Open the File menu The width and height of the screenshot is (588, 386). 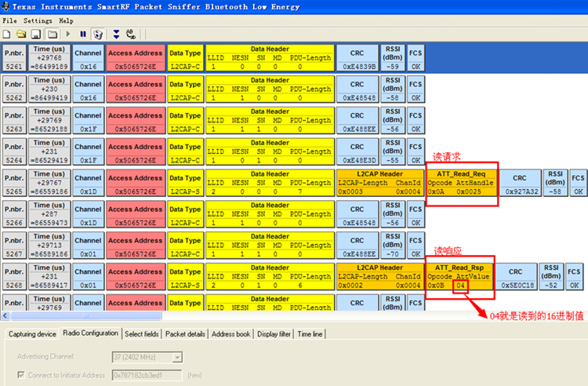click(9, 21)
